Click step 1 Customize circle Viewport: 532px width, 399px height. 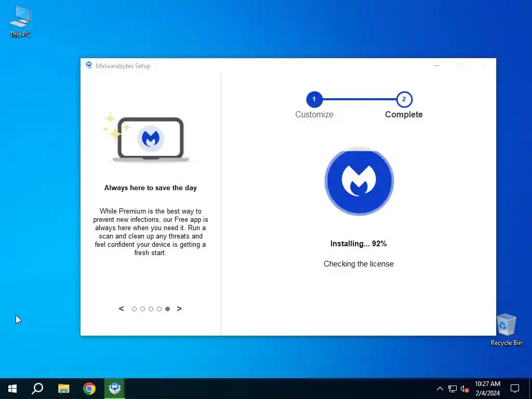314,99
